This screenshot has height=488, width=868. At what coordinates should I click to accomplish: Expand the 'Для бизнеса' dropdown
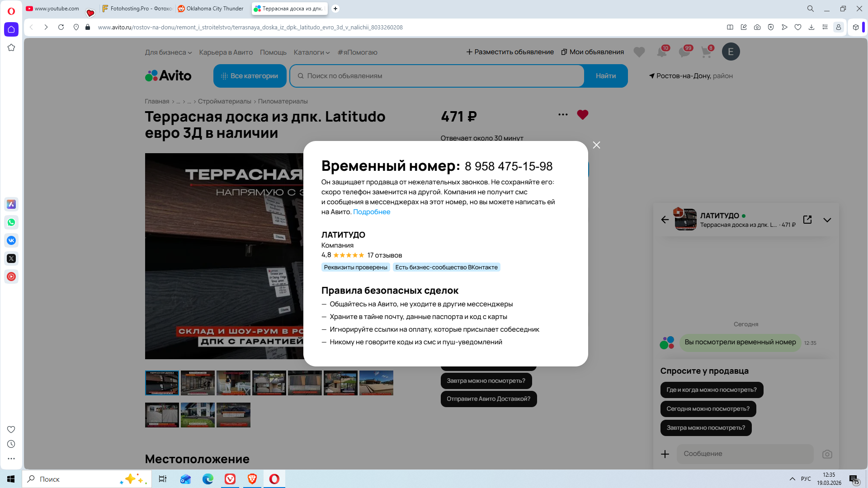point(168,52)
